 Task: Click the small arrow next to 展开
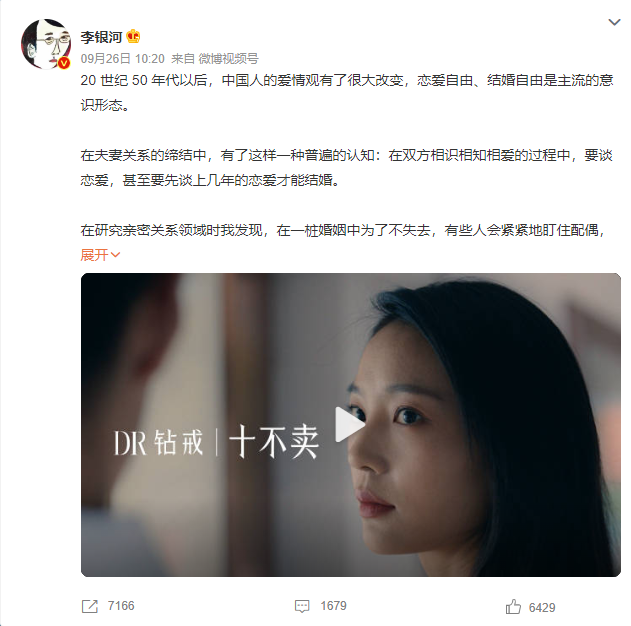115,255
